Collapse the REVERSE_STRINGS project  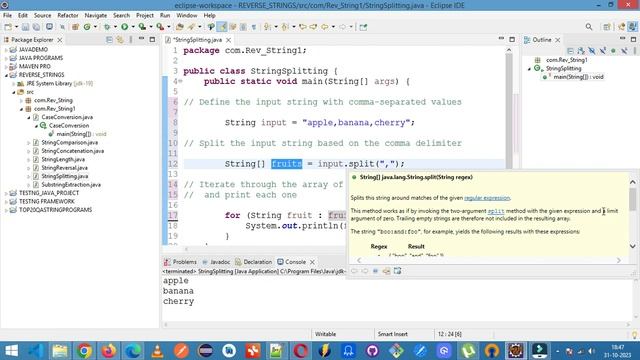(6, 75)
